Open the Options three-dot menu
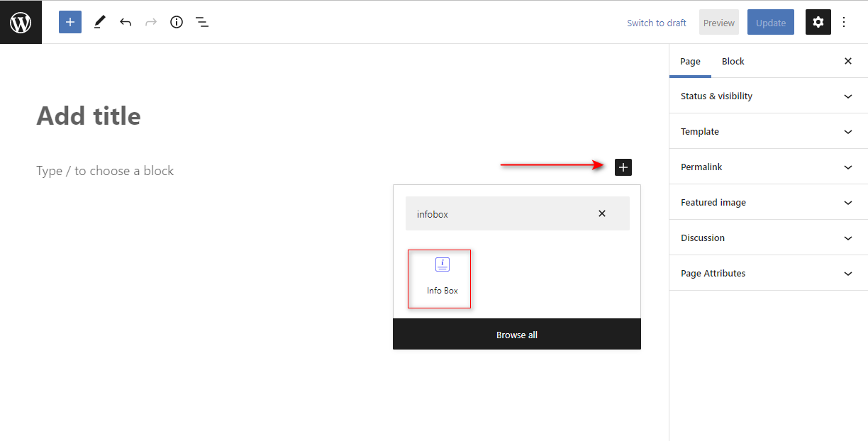The image size is (868, 441). click(x=844, y=22)
